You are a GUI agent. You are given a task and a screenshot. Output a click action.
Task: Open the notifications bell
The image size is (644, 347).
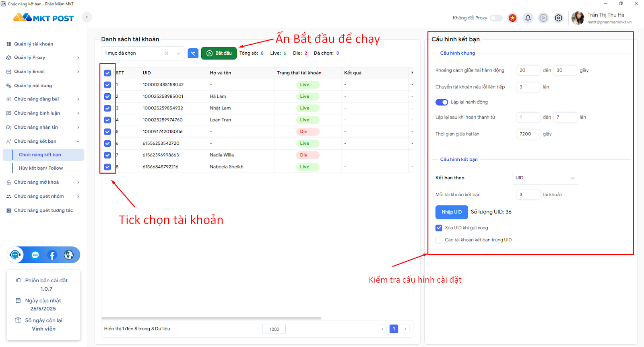pyautogui.click(x=528, y=18)
